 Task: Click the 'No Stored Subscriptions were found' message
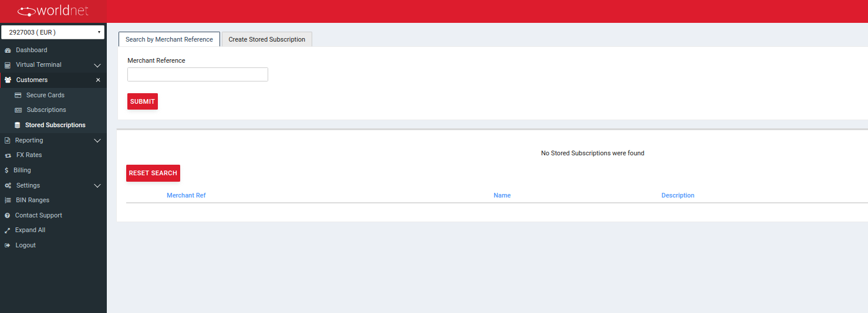pos(593,154)
